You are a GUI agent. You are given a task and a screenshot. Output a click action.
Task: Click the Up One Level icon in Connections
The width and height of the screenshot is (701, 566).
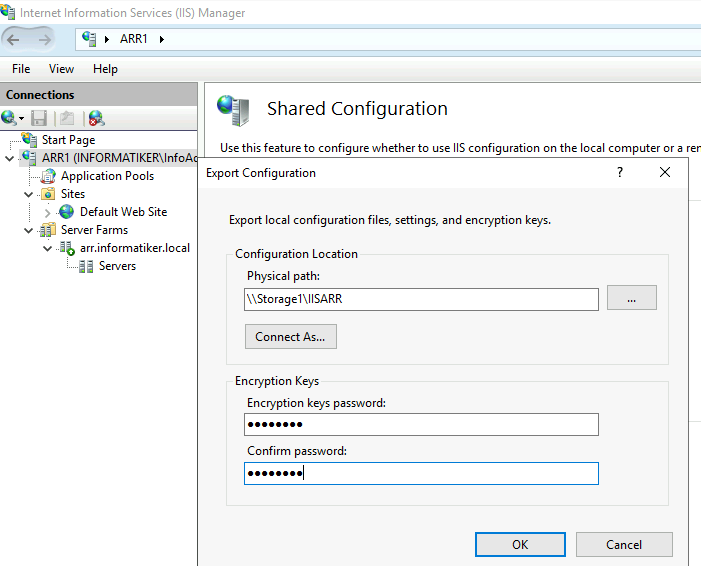coord(67,118)
